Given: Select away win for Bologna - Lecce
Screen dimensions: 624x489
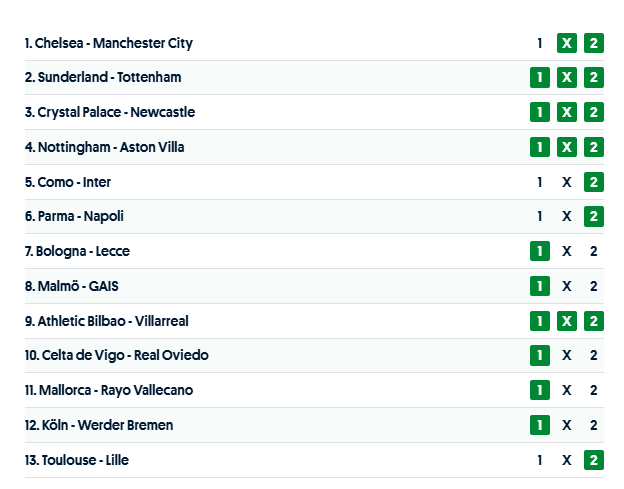Looking at the screenshot, I should click(x=594, y=251).
